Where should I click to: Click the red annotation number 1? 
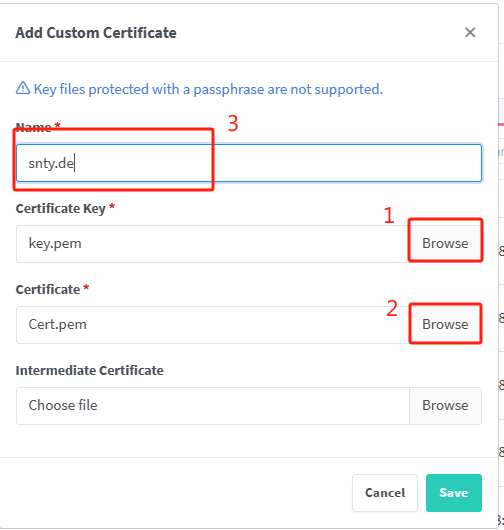[389, 215]
